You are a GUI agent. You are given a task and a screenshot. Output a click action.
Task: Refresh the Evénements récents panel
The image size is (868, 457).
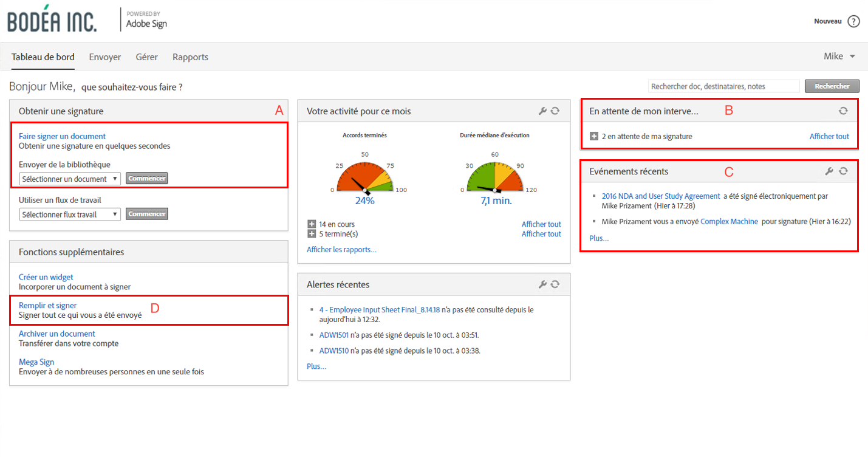pos(843,171)
